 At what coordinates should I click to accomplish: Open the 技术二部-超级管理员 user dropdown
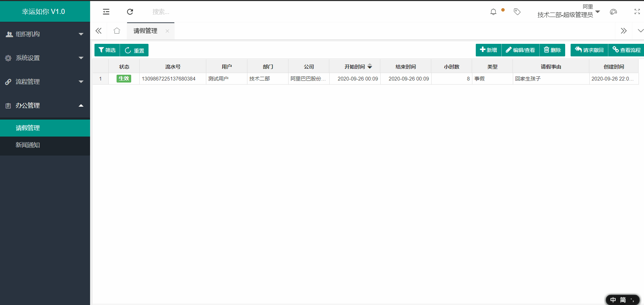pyautogui.click(x=569, y=12)
